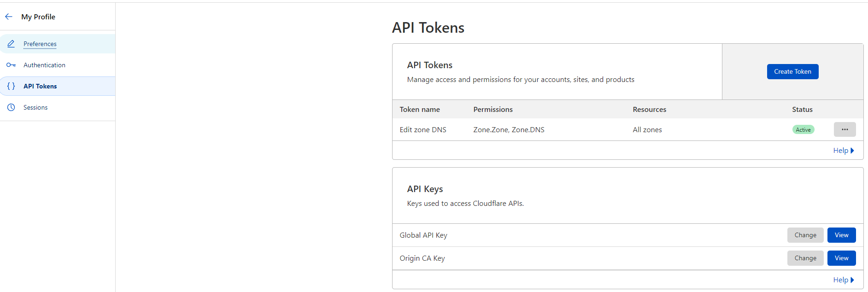
Task: Click the key icon for Authentication
Action: tap(11, 65)
